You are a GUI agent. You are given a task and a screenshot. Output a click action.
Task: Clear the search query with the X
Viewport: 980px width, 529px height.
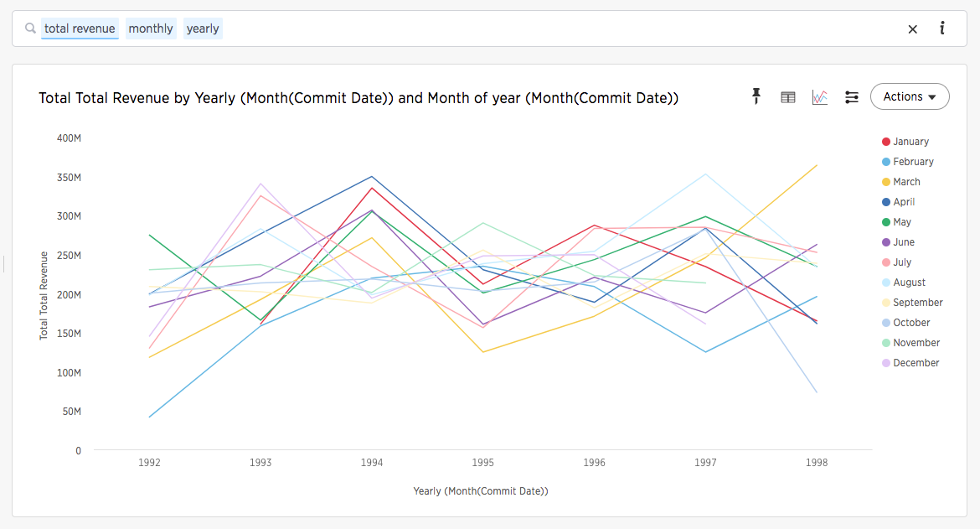point(912,29)
